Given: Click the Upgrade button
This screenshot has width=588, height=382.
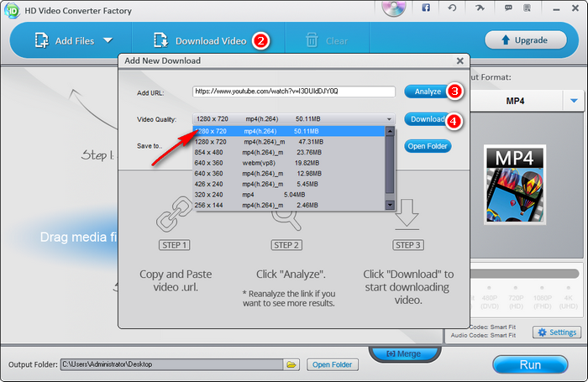Looking at the screenshot, I should (x=525, y=39).
